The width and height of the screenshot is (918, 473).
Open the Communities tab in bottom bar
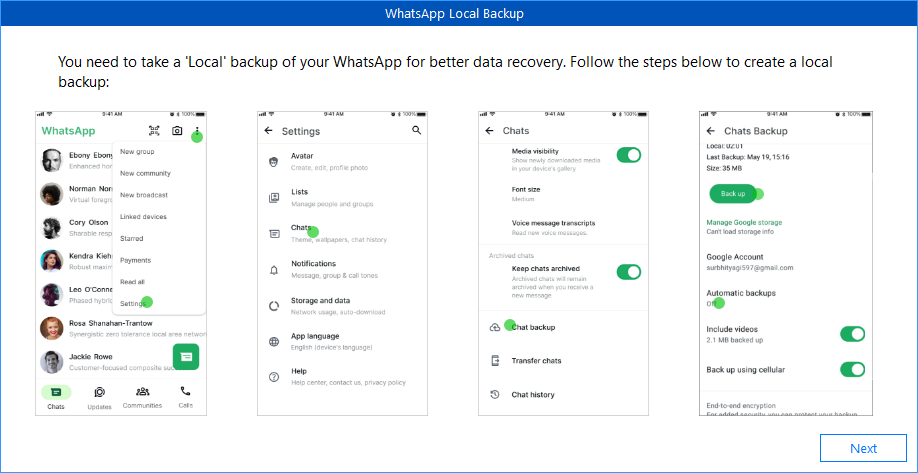pyautogui.click(x=142, y=396)
